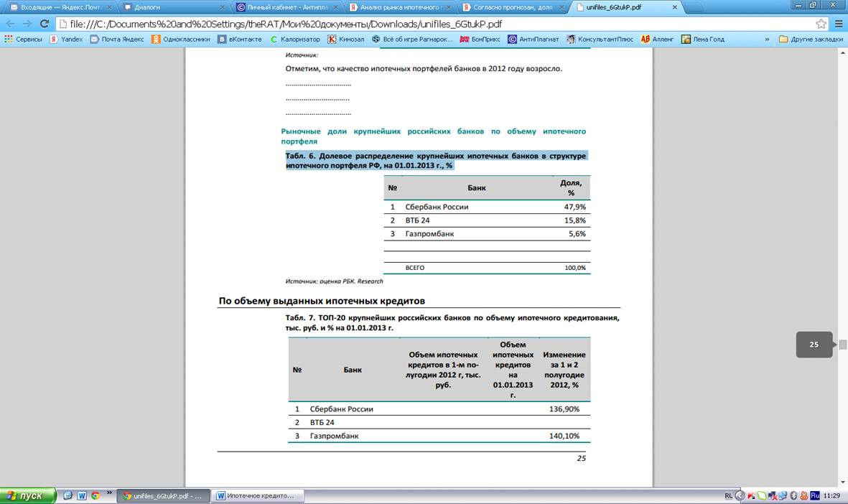
Task: Open the Ипотечное кредито... Word taskbar window
Action: coord(259,496)
